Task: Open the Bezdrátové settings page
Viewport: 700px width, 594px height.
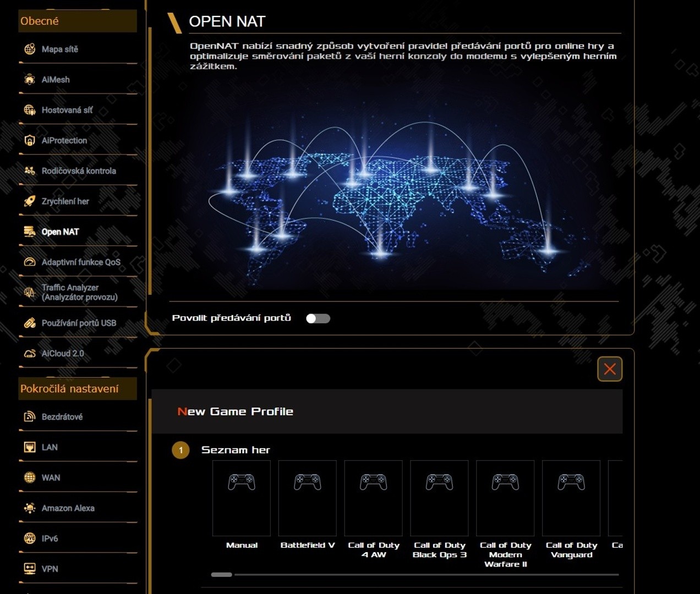Action: (62, 417)
